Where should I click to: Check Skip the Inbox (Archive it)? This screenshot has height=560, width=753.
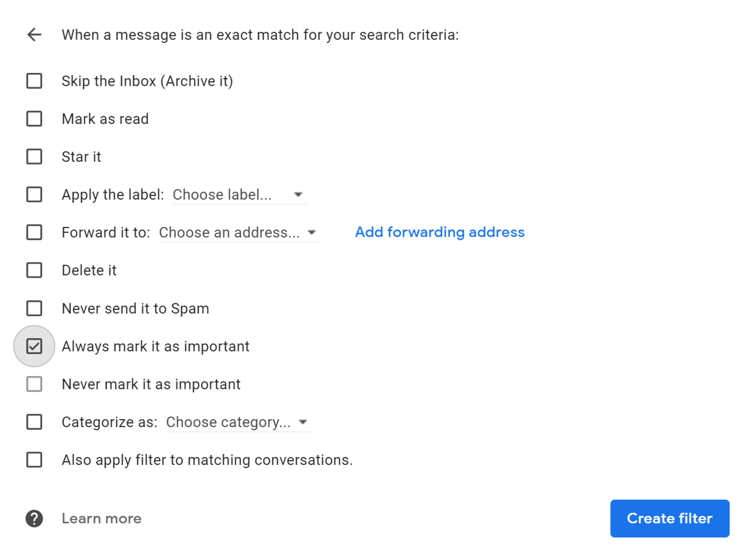pos(34,81)
